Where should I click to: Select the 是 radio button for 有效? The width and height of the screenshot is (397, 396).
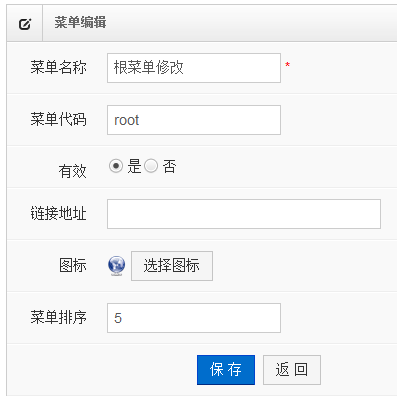click(116, 166)
